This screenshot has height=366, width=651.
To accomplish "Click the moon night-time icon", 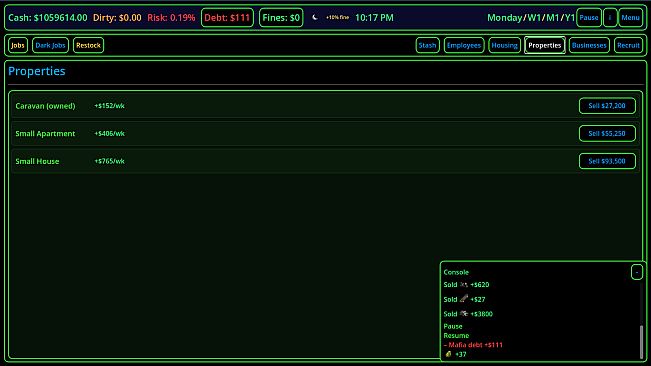I will click(315, 17).
